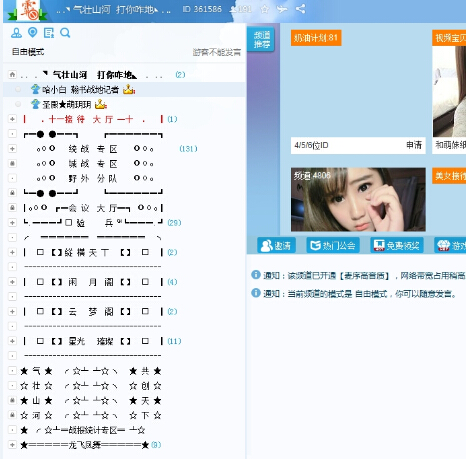Click the magnifier search icon
The height and width of the screenshot is (459, 466).
point(65,33)
